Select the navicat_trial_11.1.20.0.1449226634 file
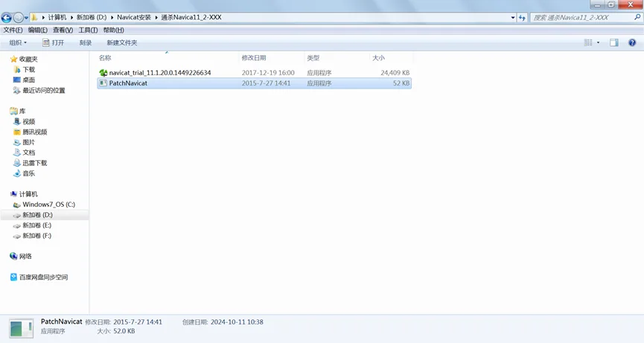This screenshot has height=343, width=644. [160, 73]
